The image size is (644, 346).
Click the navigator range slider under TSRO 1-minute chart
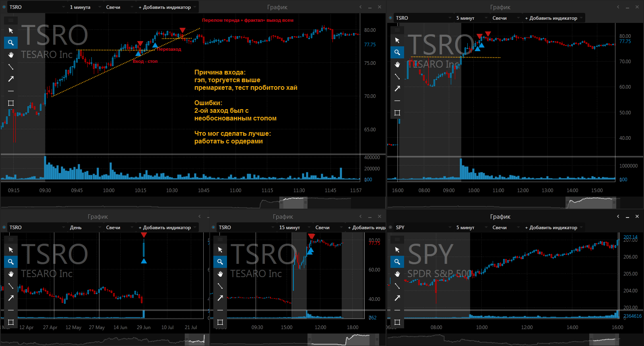[x=293, y=203]
